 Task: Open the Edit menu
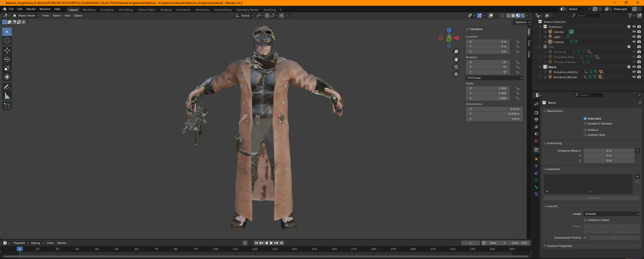[x=20, y=9]
